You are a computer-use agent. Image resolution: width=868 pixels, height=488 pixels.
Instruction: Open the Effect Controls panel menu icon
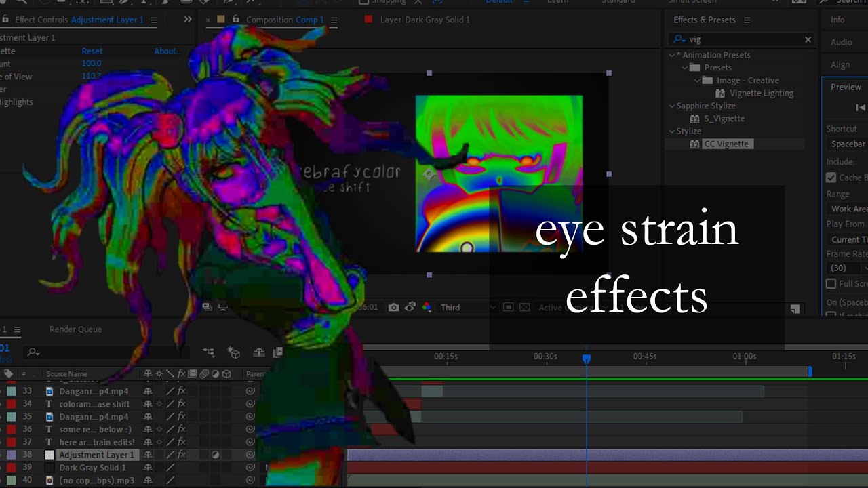[154, 20]
